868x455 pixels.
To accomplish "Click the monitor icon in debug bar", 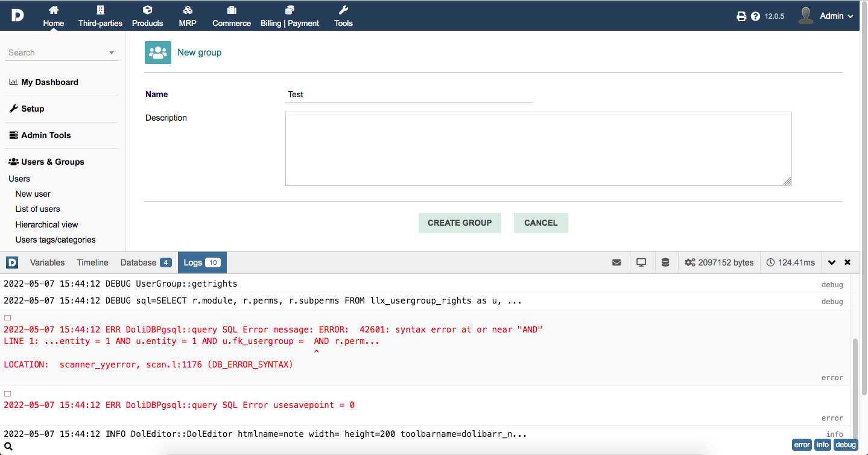I will (x=641, y=262).
